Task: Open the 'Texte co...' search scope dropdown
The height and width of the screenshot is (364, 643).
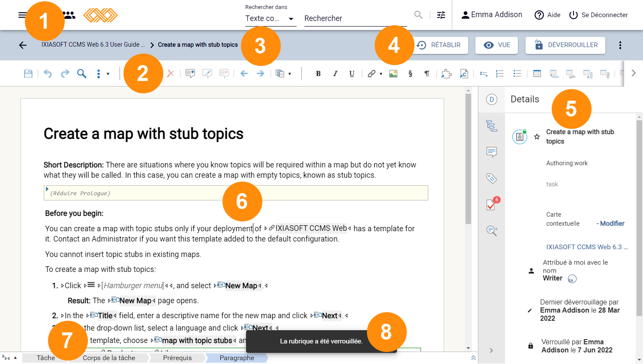Action: point(270,18)
